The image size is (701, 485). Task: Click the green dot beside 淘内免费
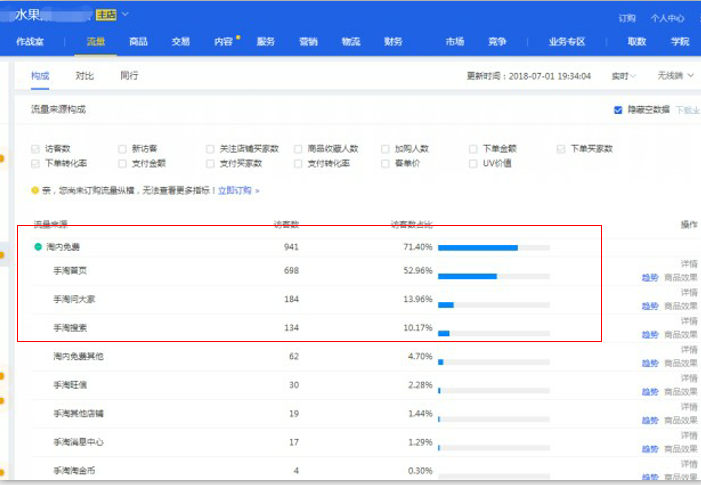[38, 246]
